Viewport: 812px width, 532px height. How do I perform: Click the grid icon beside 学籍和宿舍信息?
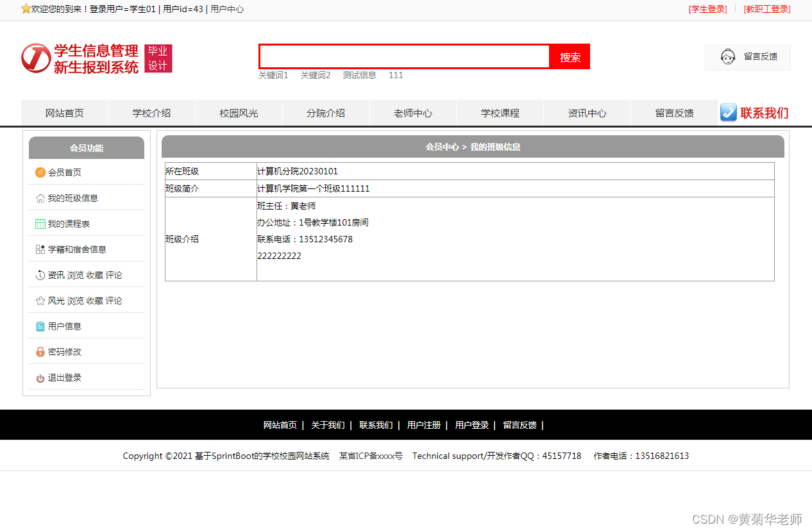[40, 249]
